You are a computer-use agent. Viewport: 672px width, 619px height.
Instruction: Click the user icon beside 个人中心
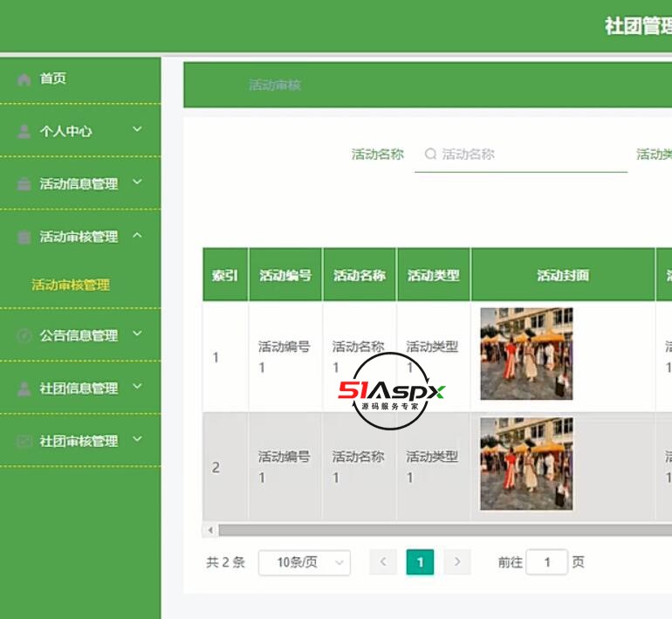coord(24,131)
